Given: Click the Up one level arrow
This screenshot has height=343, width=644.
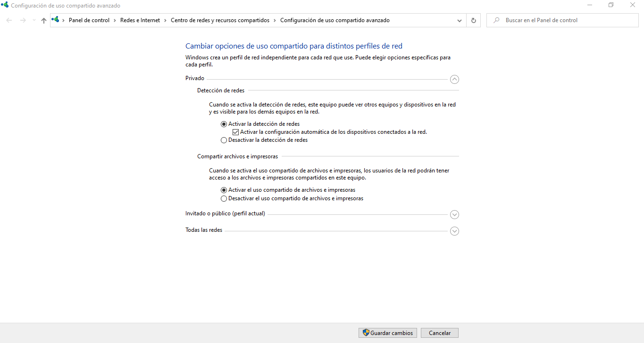Looking at the screenshot, I should pos(44,20).
